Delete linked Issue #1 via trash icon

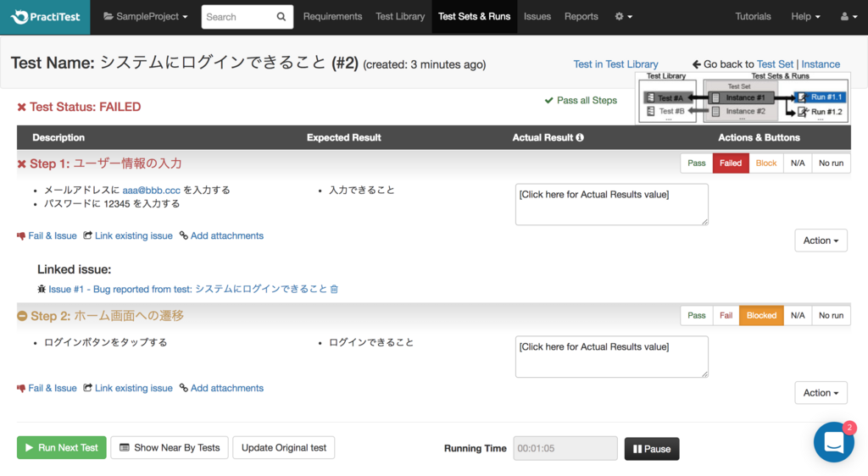(334, 289)
